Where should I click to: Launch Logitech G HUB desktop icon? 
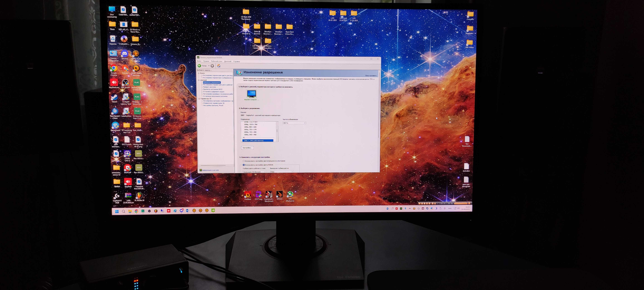point(117,198)
